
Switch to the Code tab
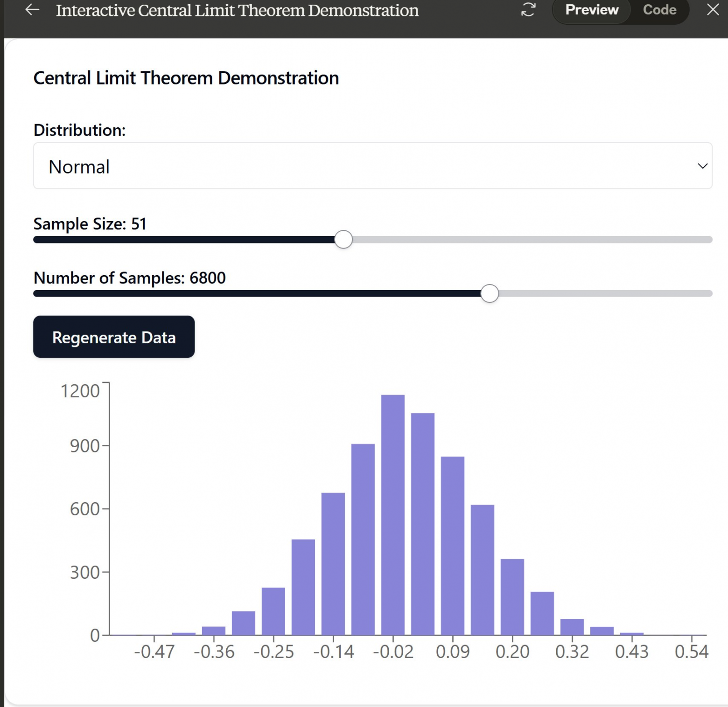659,10
